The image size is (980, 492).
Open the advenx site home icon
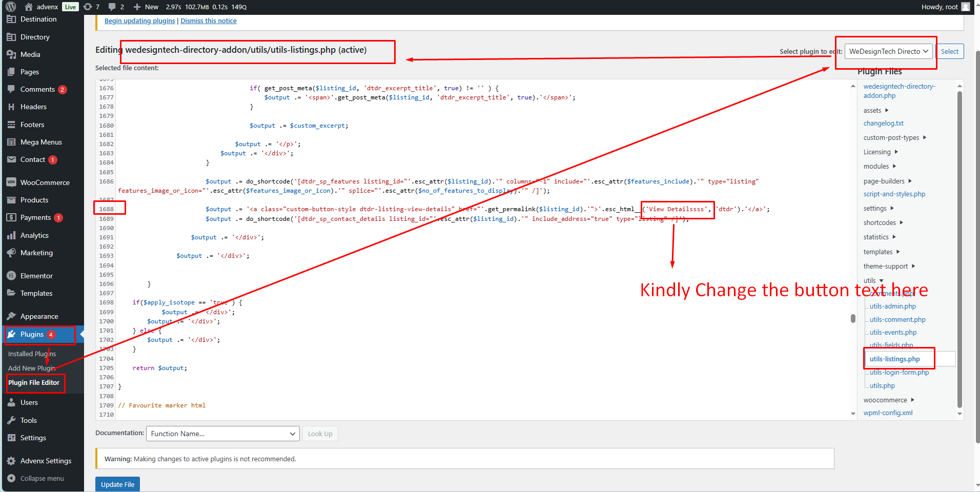click(x=29, y=7)
